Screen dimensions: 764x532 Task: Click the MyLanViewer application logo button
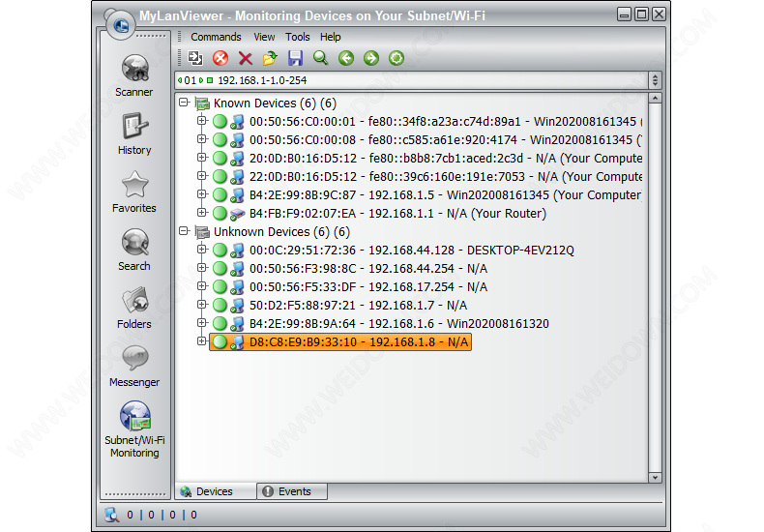(x=120, y=24)
